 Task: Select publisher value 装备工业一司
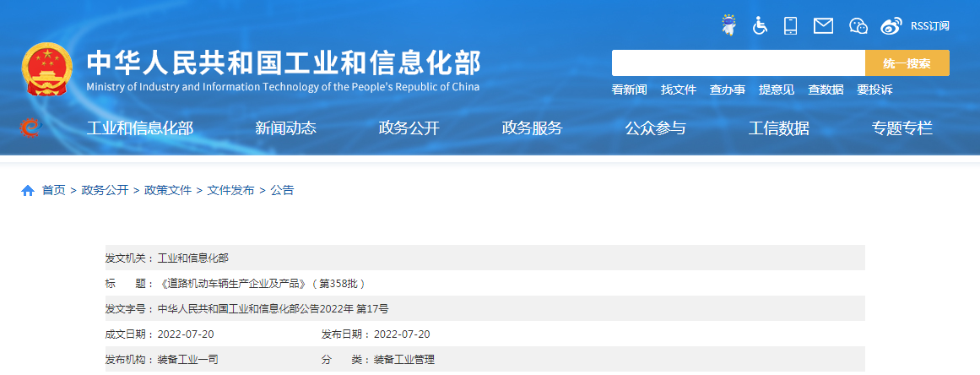click(x=187, y=360)
